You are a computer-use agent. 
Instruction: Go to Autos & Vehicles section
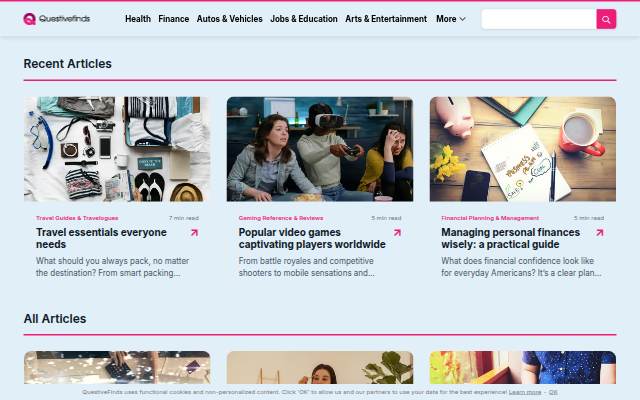tap(229, 19)
